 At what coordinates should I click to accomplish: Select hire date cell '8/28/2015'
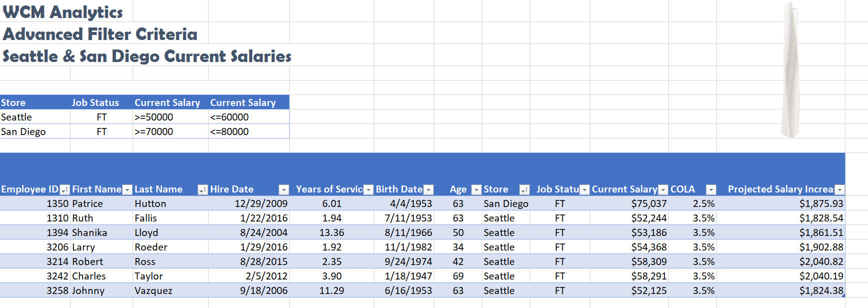click(x=249, y=261)
